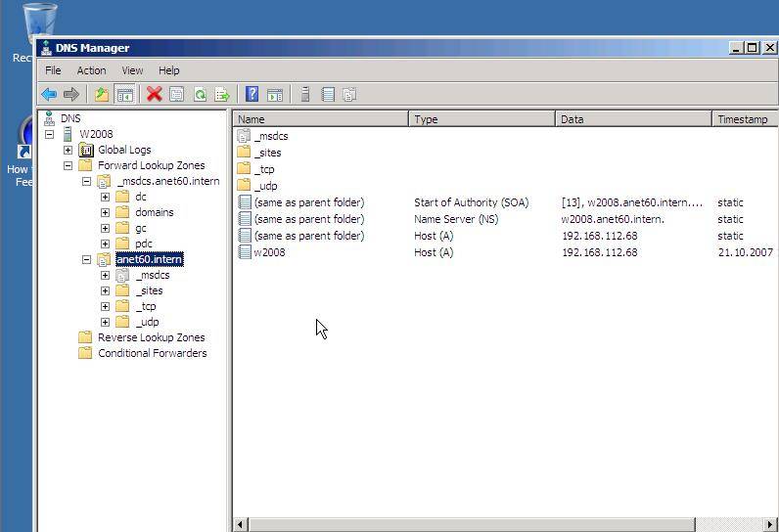Sort by the Type column header

[481, 119]
